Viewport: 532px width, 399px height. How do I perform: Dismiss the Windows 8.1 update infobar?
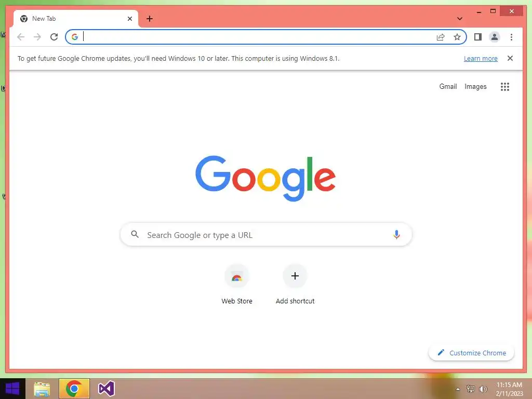tap(510, 58)
